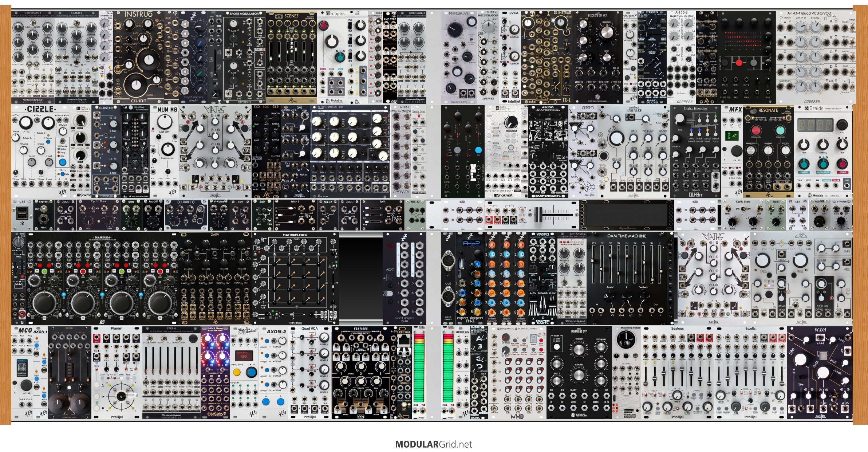Click the WMD Sequential Switch Matrix module
868x452 pixels.
coord(517,373)
